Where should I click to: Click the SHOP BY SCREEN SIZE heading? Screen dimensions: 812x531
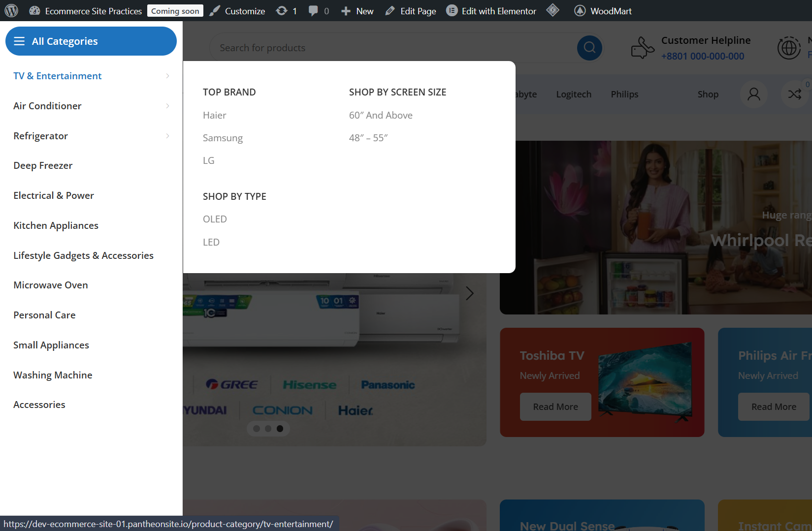pos(398,92)
